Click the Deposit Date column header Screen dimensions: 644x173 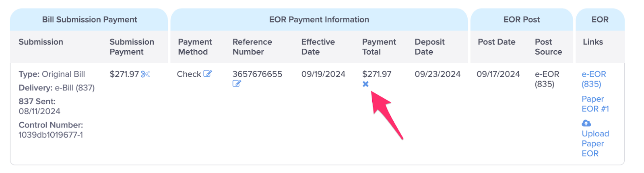[x=429, y=47]
